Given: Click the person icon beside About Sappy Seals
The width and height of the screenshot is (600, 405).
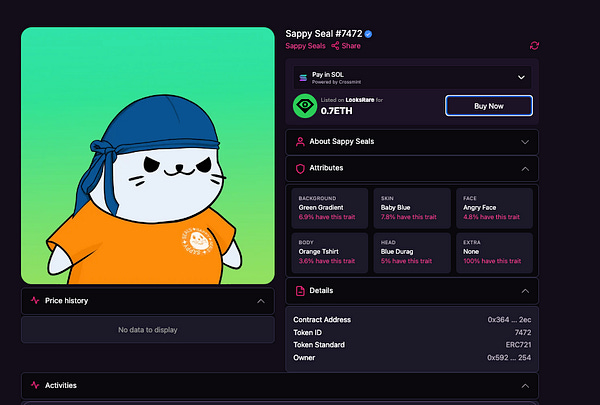Looking at the screenshot, I should coord(300,142).
